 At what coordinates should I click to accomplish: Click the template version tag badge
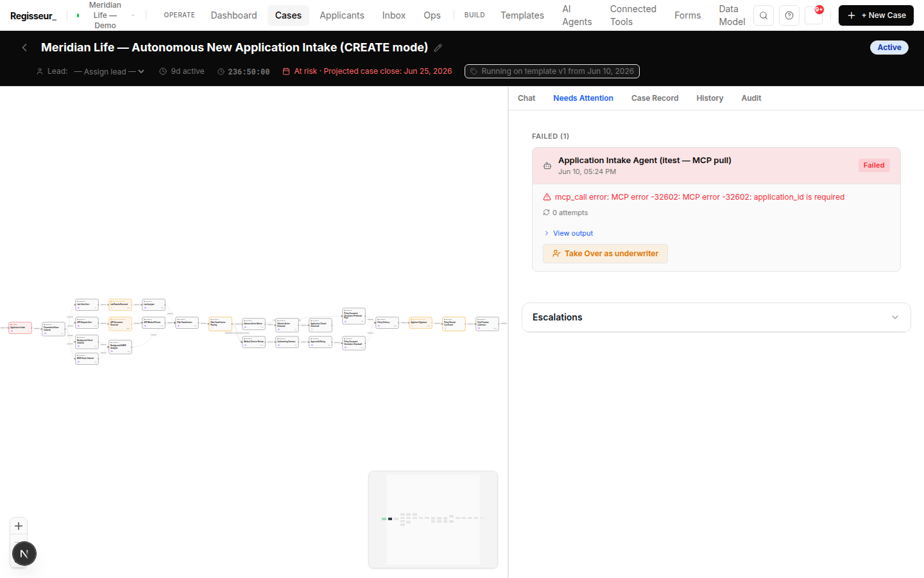[x=552, y=71]
